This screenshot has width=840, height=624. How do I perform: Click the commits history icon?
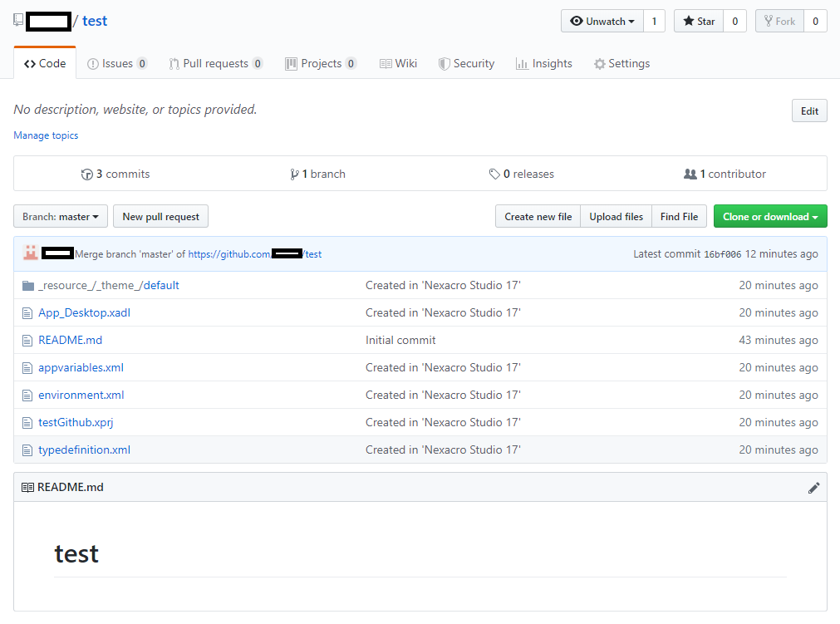pyautogui.click(x=87, y=174)
